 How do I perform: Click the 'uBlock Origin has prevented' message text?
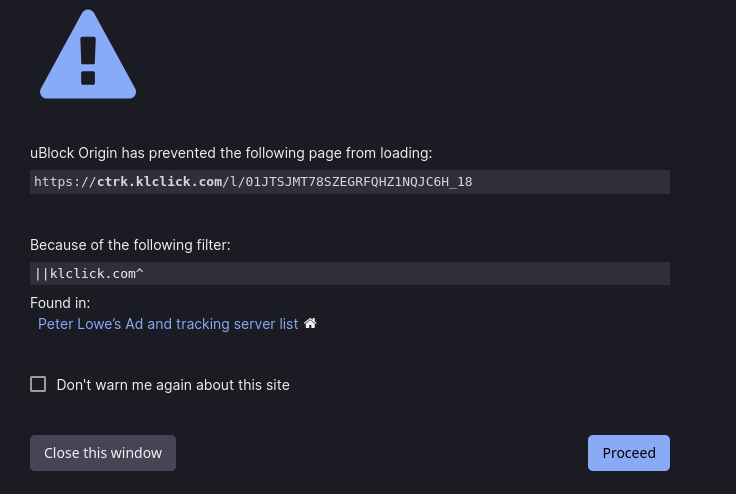click(231, 153)
